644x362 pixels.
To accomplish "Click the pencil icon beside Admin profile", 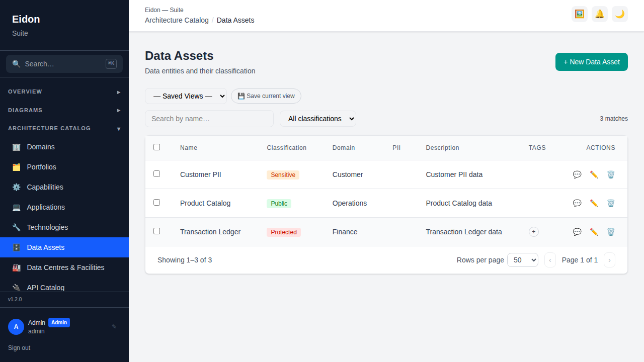I will (114, 327).
